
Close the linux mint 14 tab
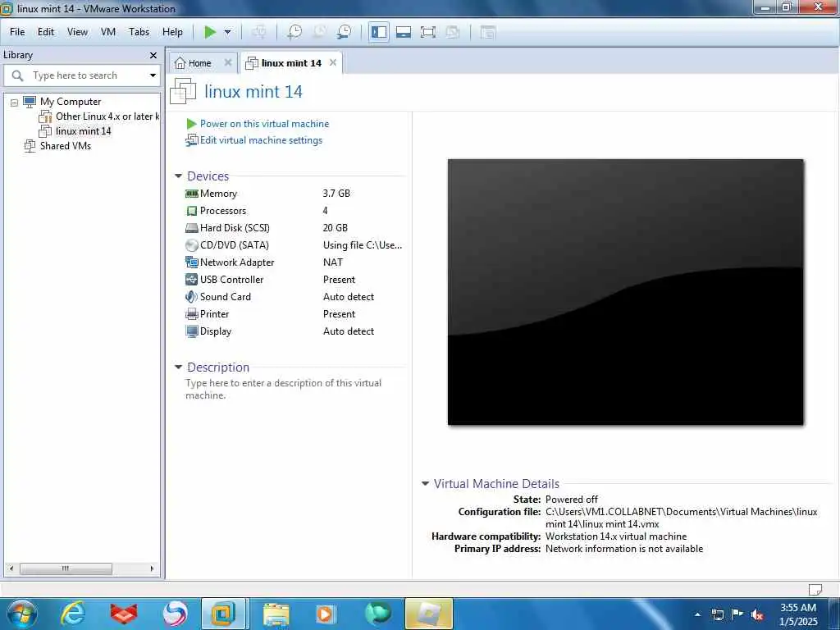click(x=333, y=62)
